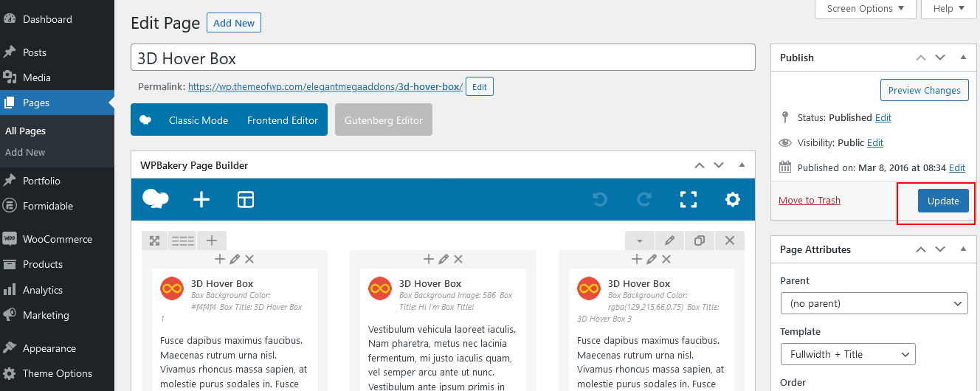Click the Gutenberg Editor button
Screen dimensions: 980x391
click(x=384, y=120)
